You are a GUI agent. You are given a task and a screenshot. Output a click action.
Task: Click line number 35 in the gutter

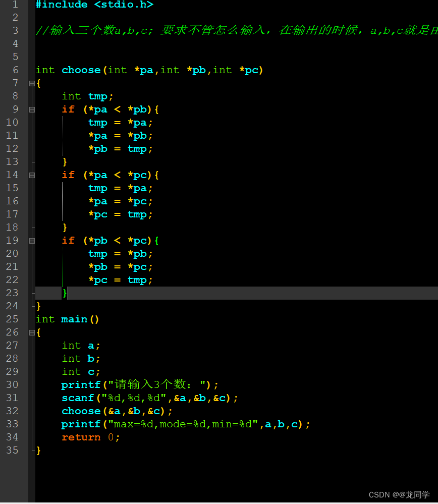[x=12, y=451]
